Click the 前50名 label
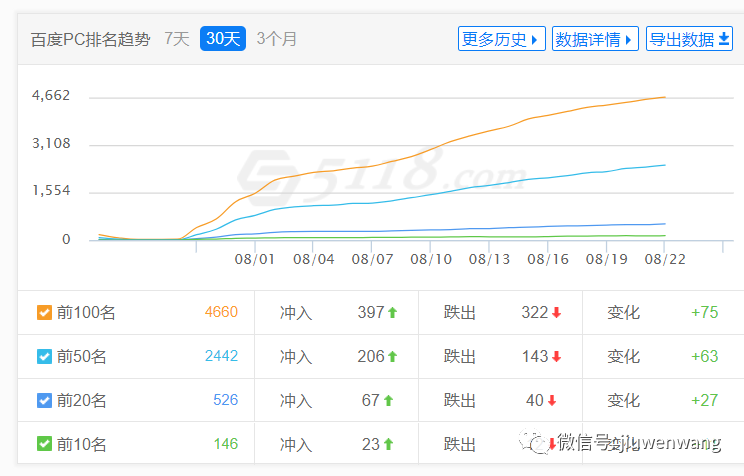 click(81, 356)
